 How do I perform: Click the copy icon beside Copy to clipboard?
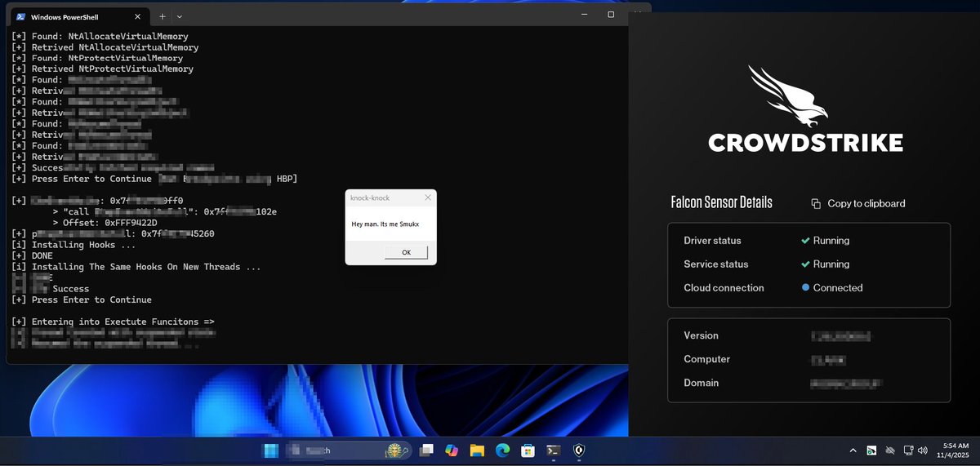[816, 203]
